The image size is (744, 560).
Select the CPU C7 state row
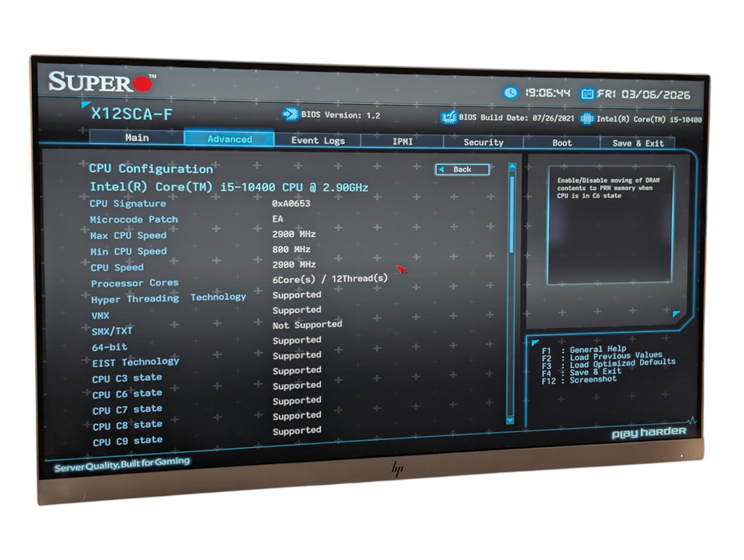206,405
